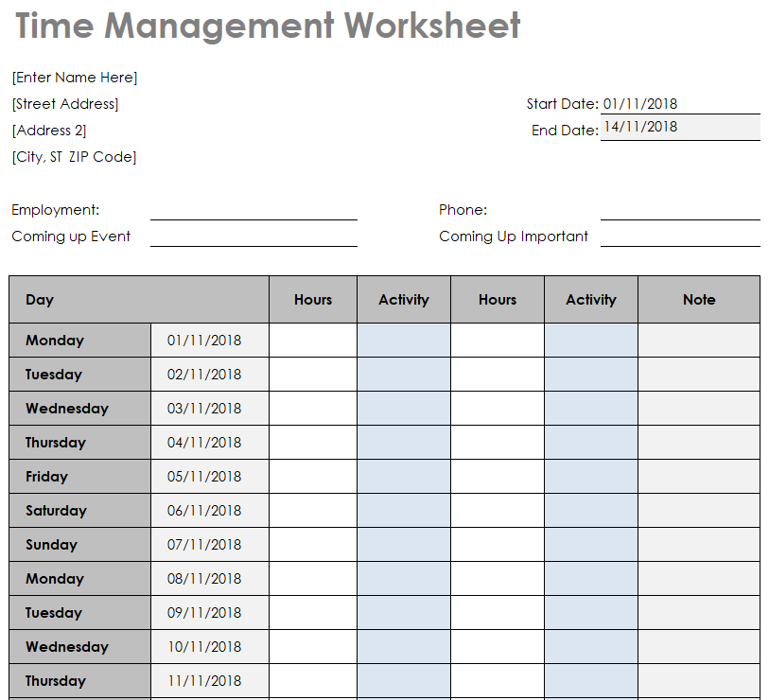This screenshot has width=769, height=700.
Task: Click the Employment blank line field
Action: click(x=253, y=210)
